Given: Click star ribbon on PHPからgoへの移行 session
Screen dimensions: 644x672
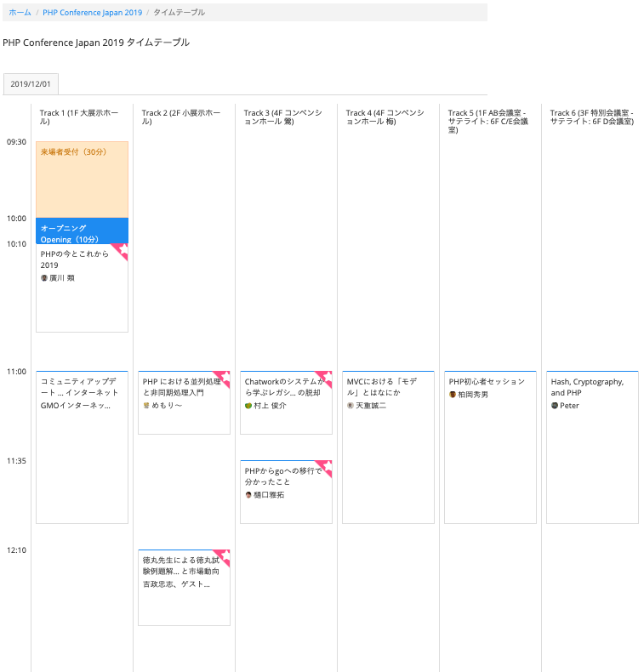Looking at the screenshot, I should (x=325, y=468).
